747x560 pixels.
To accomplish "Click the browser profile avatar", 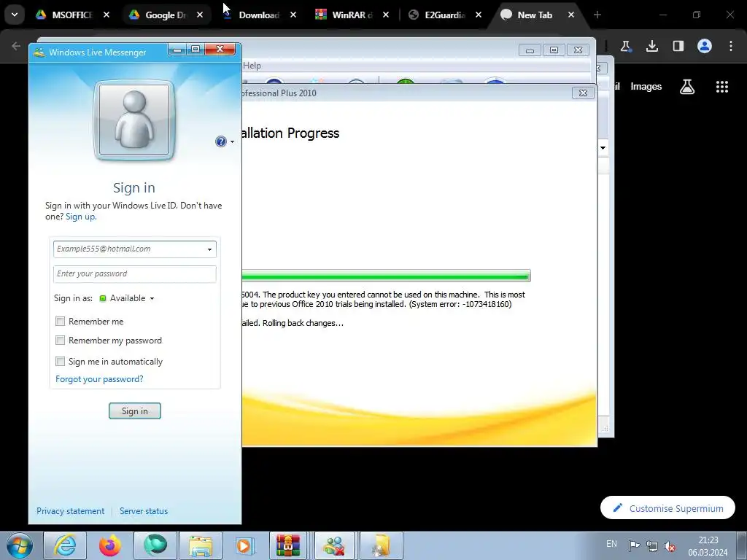I will coord(705,46).
